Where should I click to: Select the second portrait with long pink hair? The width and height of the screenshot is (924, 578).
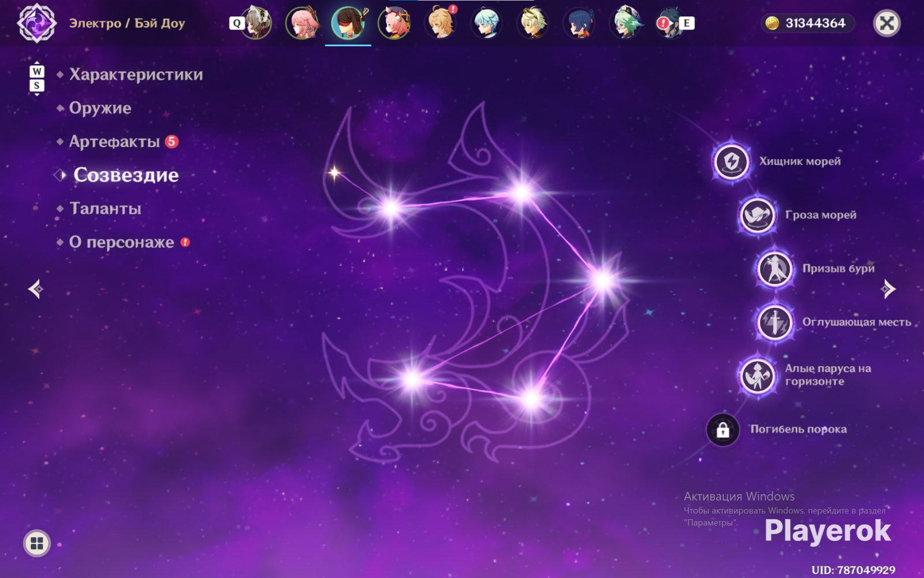303,23
